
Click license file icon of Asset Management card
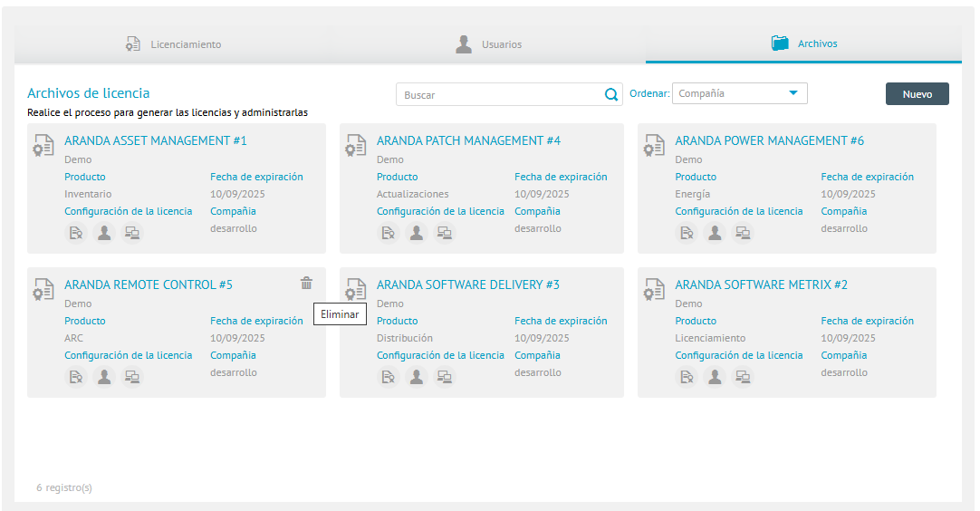pos(43,146)
